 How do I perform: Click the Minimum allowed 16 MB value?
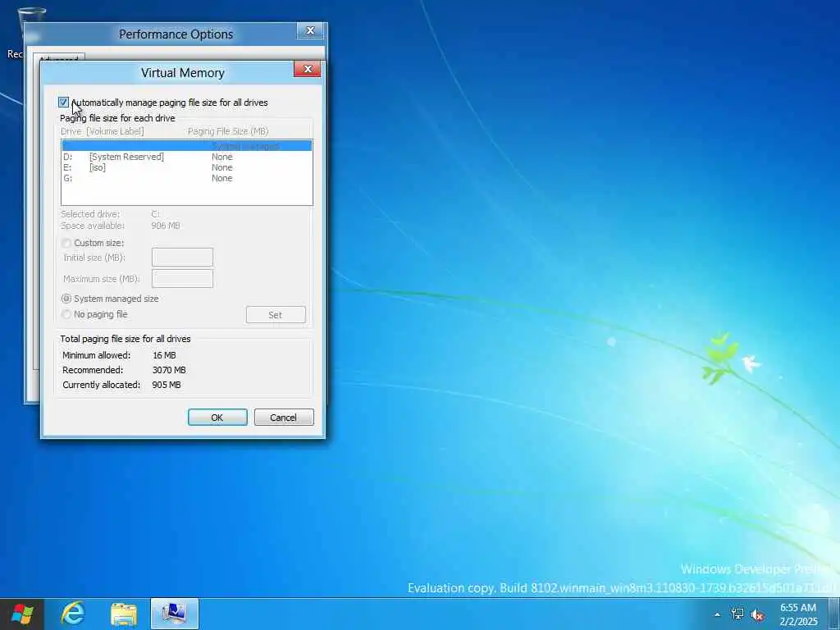[x=164, y=355]
